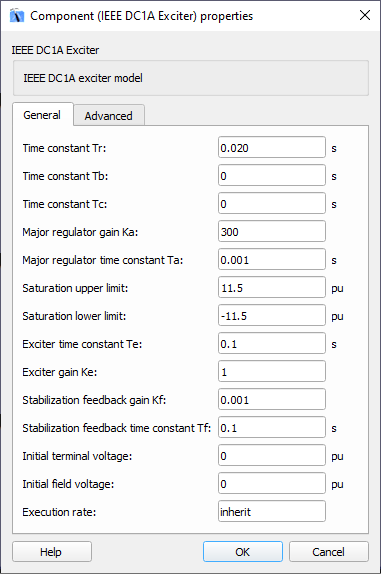Open Help for the exciter
Screen dimensions: 381x574
(52, 552)
